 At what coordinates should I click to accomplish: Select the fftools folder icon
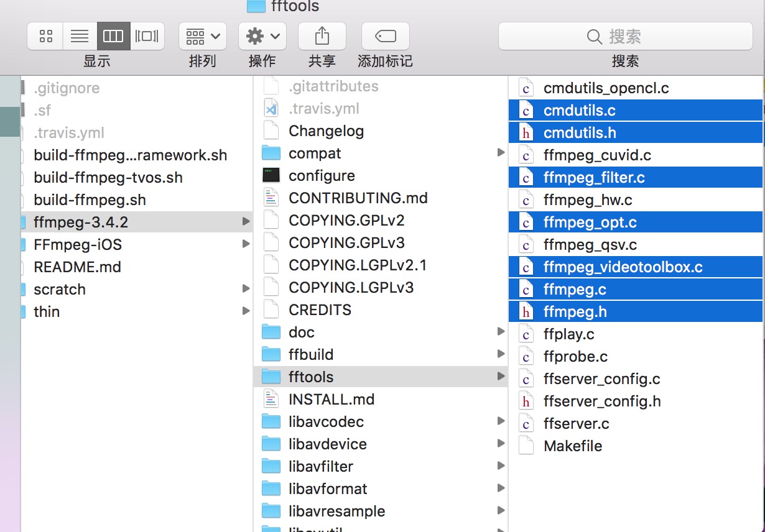pyautogui.click(x=271, y=377)
